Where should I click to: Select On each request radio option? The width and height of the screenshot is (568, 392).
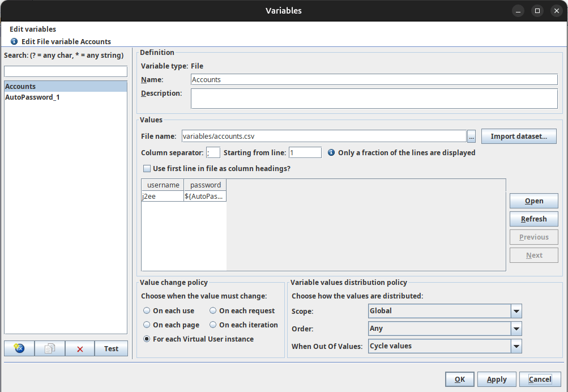[x=213, y=310]
